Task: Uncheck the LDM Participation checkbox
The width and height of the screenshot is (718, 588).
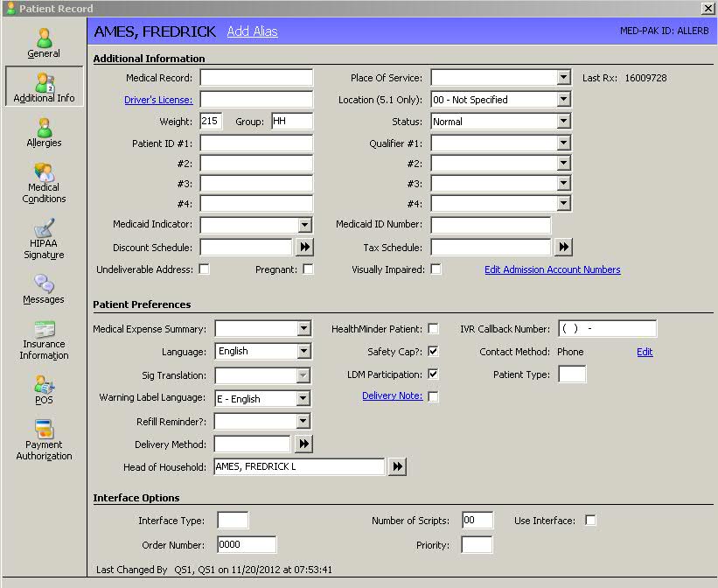Action: [x=433, y=374]
